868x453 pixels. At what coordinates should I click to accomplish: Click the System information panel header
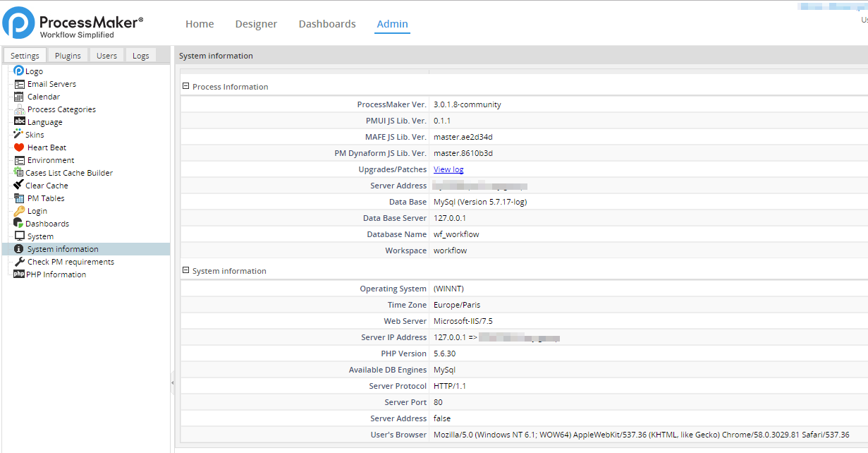[521, 56]
